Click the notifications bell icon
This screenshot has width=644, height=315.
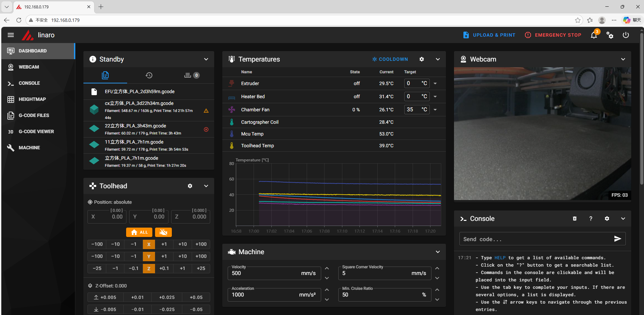[594, 35]
